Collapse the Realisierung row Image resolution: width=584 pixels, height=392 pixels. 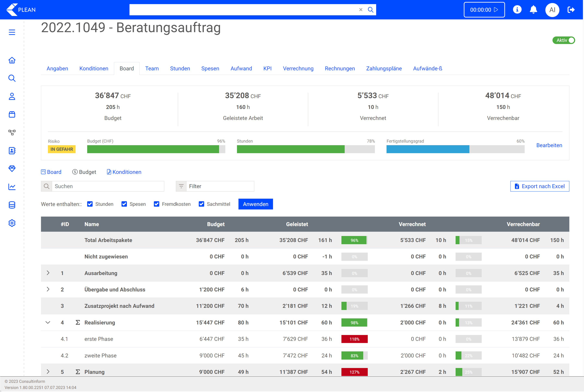48,322
